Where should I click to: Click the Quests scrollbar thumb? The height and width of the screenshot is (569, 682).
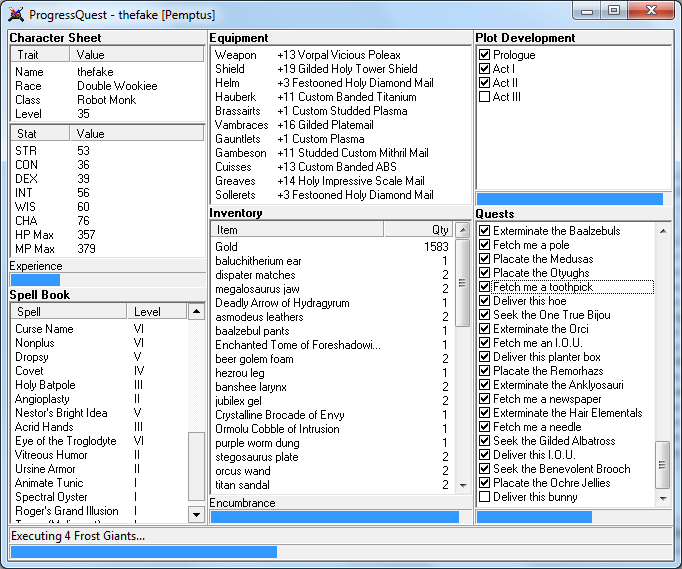[662, 465]
